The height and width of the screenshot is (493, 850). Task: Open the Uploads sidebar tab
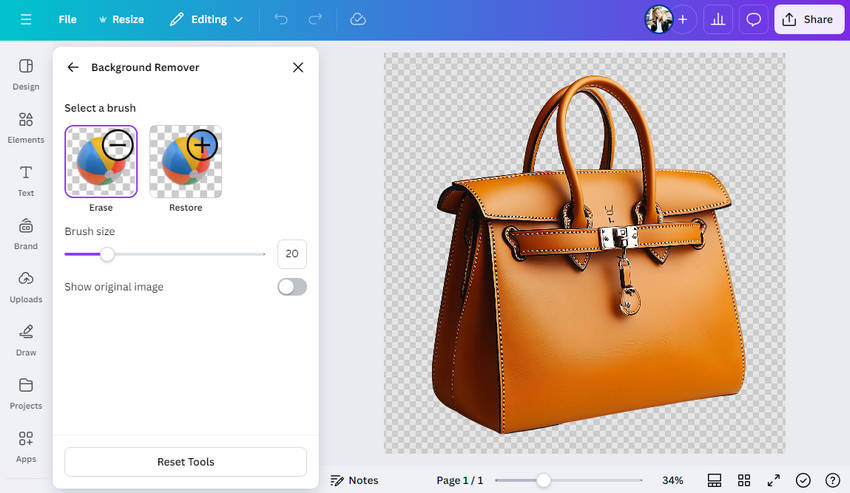25,287
